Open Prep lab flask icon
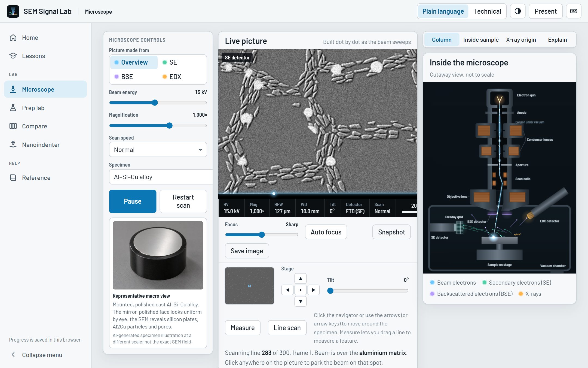Viewport: 588px width, 368px height. [x=13, y=108]
